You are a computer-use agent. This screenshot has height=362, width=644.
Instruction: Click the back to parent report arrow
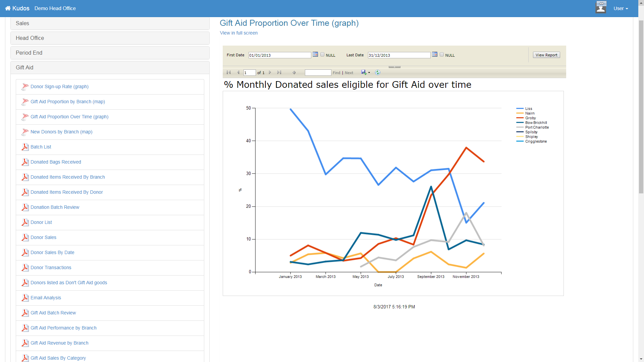pos(294,72)
